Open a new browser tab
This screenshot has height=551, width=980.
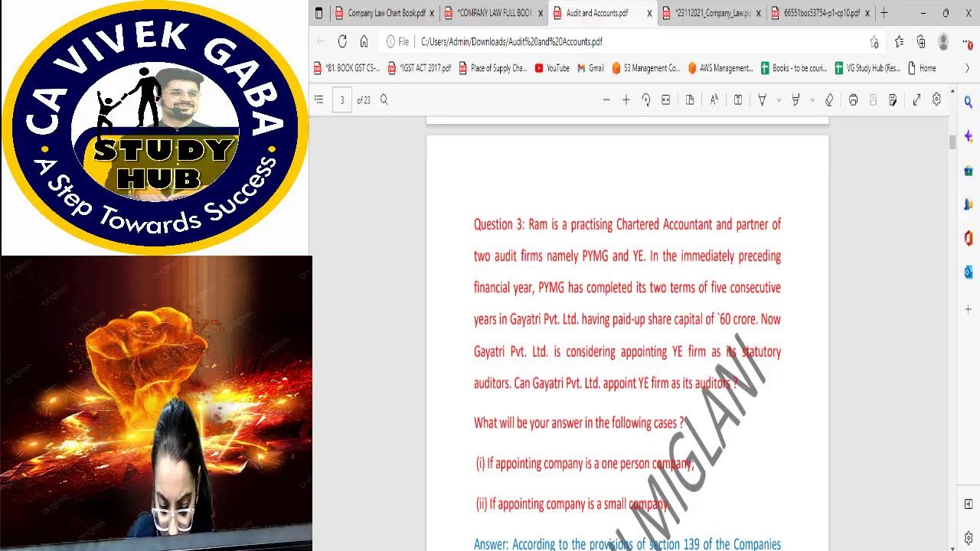point(884,13)
